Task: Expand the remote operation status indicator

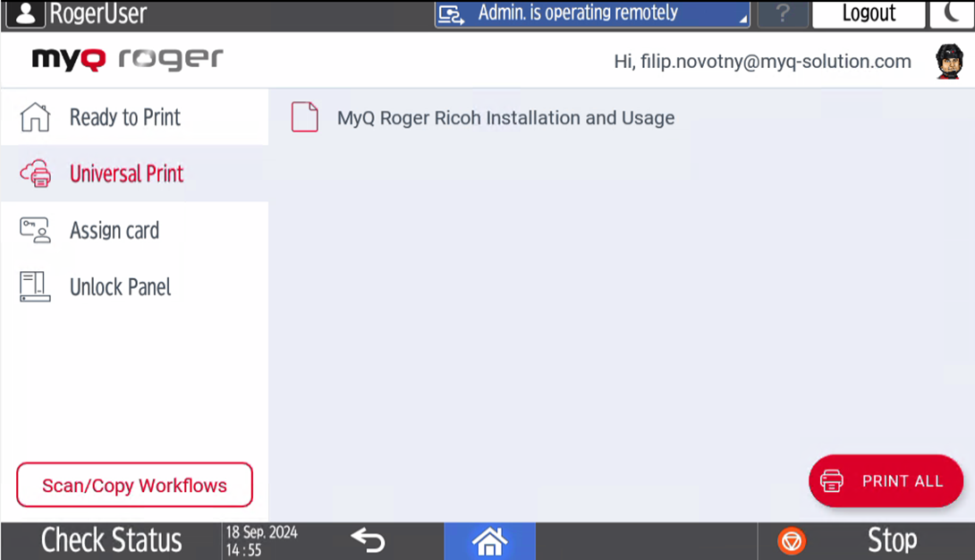Action: tap(592, 14)
